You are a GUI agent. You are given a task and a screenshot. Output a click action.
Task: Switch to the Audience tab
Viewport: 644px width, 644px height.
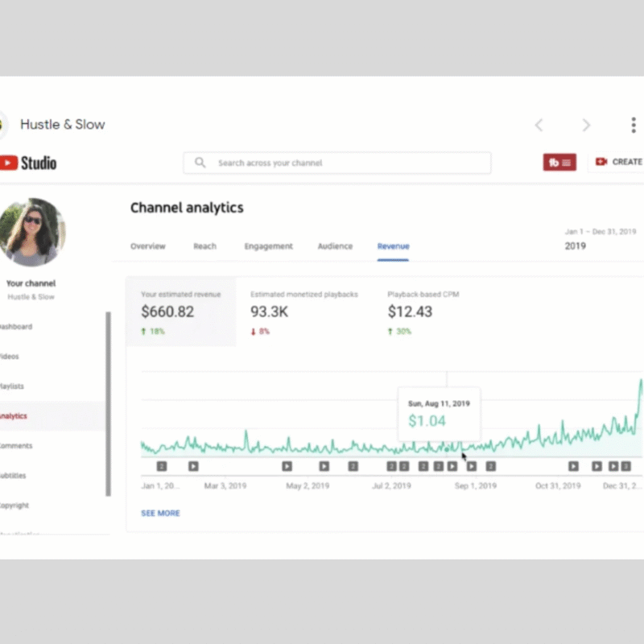click(x=335, y=246)
